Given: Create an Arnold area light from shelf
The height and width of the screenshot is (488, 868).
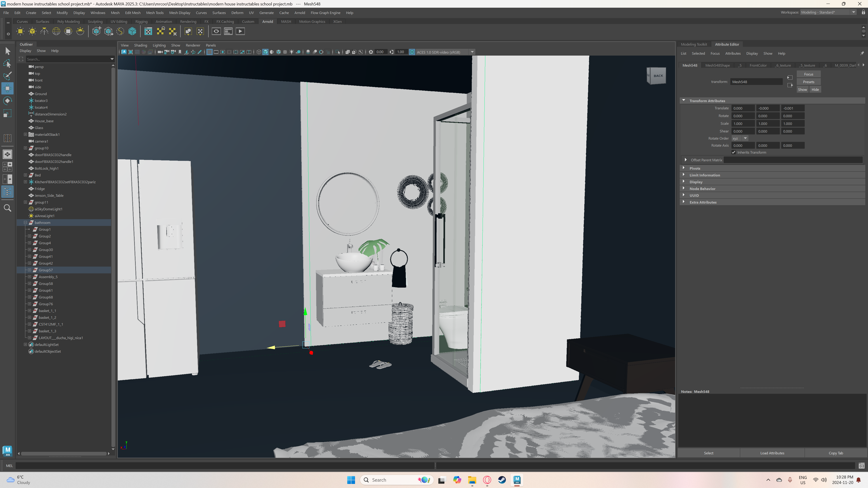Looking at the screenshot, I should click(20, 31).
